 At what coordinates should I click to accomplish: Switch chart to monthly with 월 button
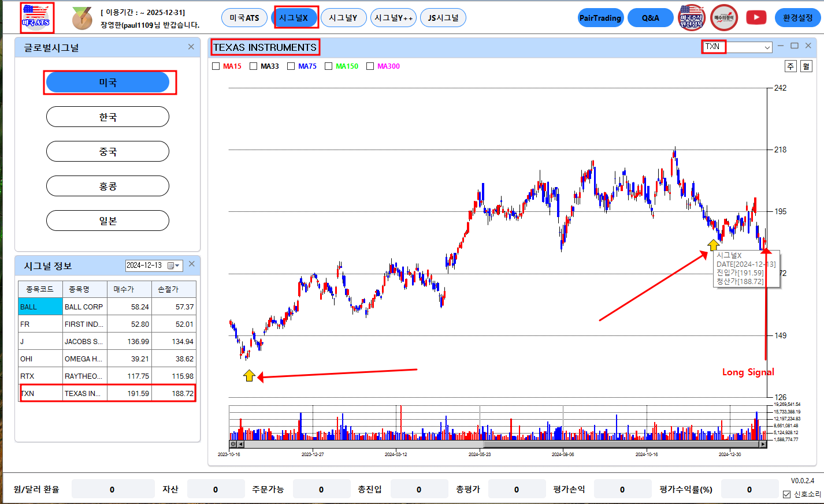(x=806, y=66)
